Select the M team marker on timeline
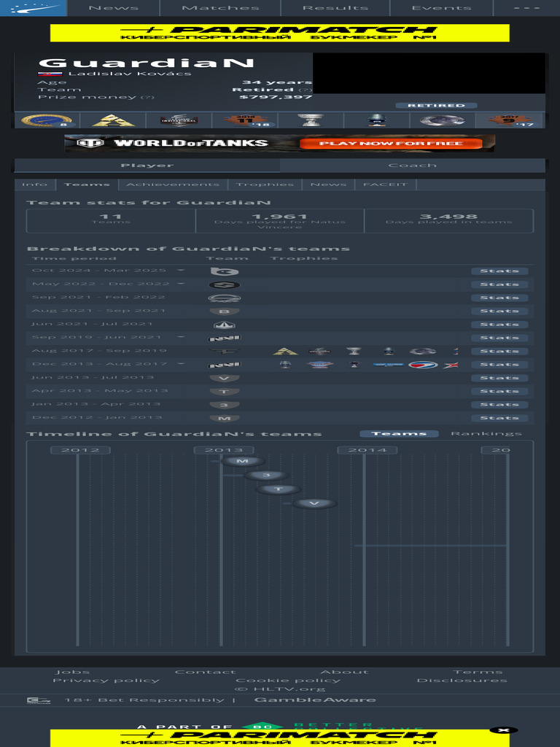Viewport: 560px width, 747px height. pyautogui.click(x=243, y=461)
